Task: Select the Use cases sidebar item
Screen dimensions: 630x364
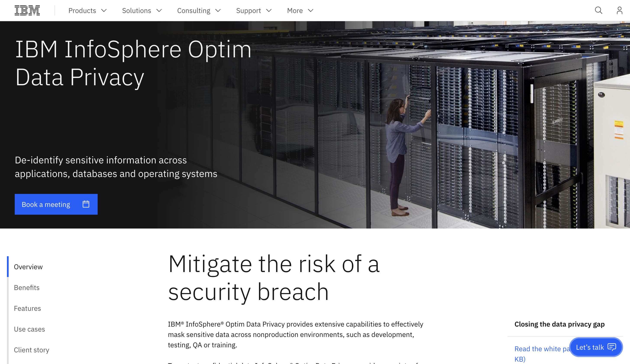Action: tap(29, 329)
